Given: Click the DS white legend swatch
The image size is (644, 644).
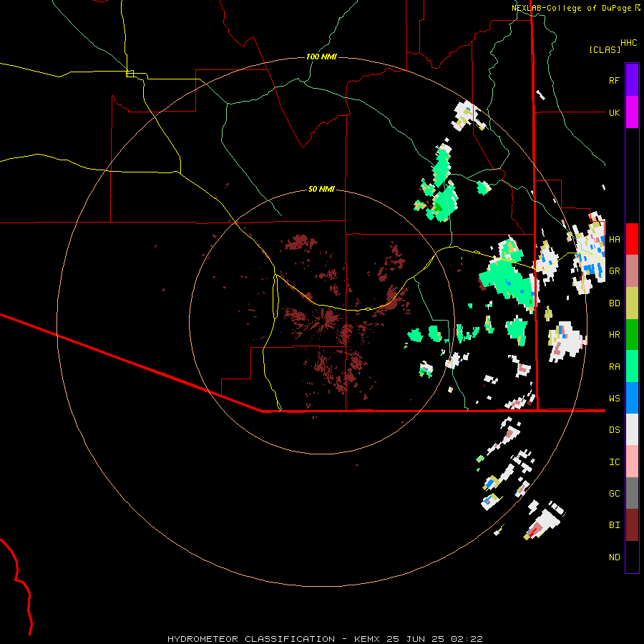Looking at the screenshot, I should [x=632, y=429].
